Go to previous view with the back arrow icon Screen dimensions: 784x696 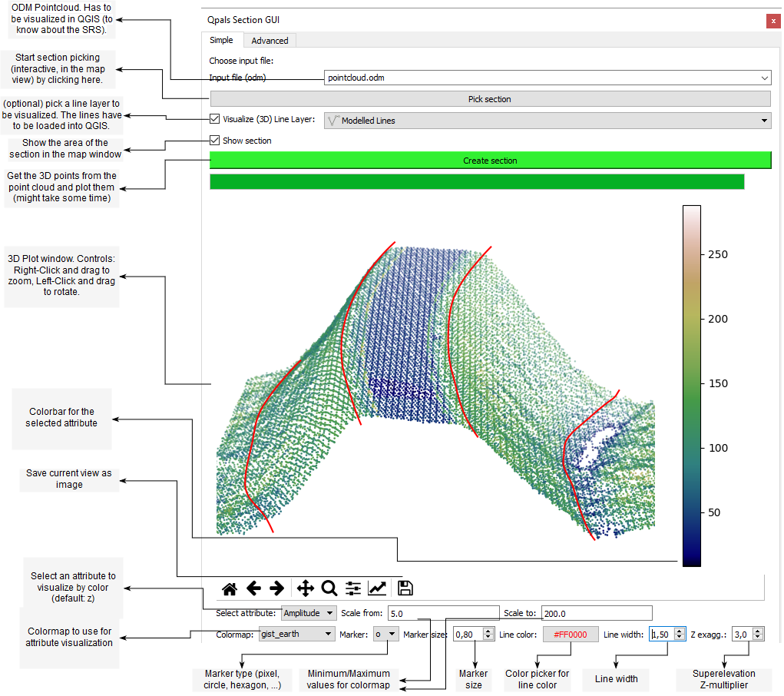253,588
